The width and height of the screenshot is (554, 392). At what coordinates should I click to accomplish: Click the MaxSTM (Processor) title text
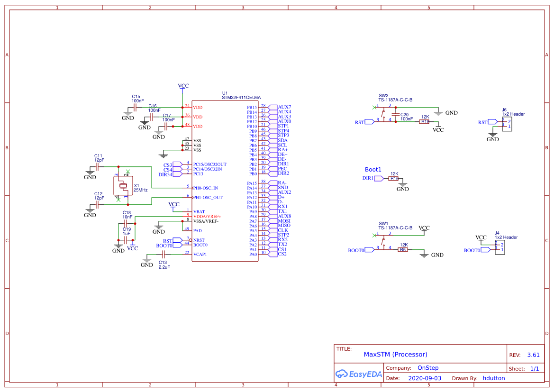point(395,354)
